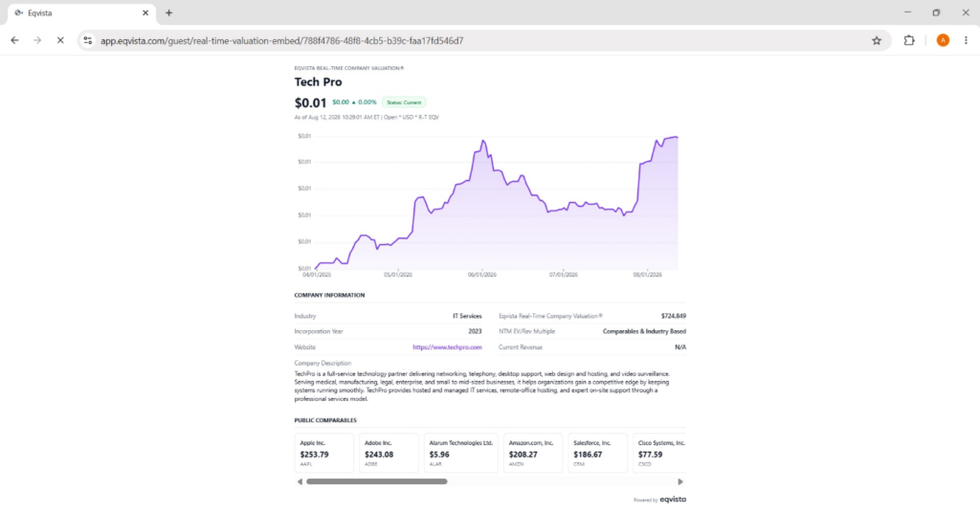
Task: Click the 2023 incorporation year value
Action: pyautogui.click(x=475, y=332)
